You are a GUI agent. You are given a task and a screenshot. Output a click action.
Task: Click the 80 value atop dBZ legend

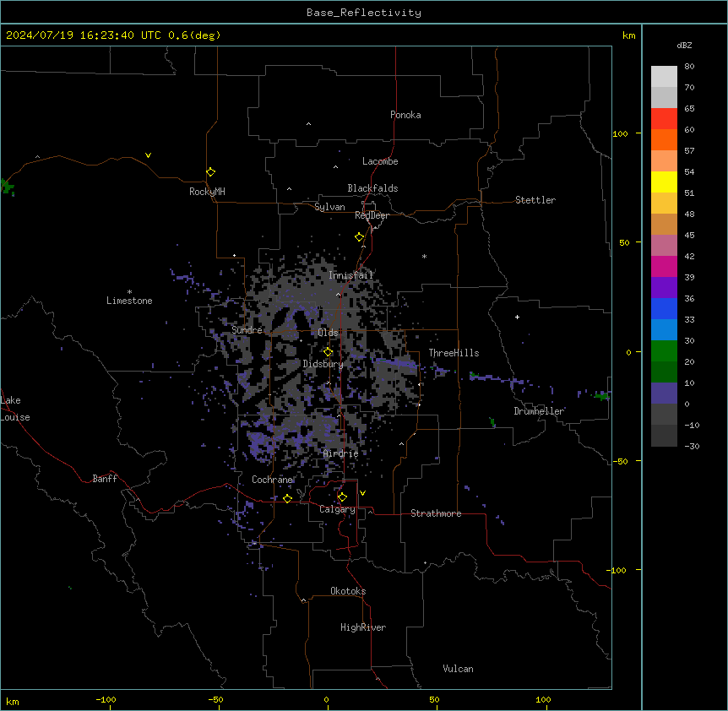pyautogui.click(x=689, y=67)
